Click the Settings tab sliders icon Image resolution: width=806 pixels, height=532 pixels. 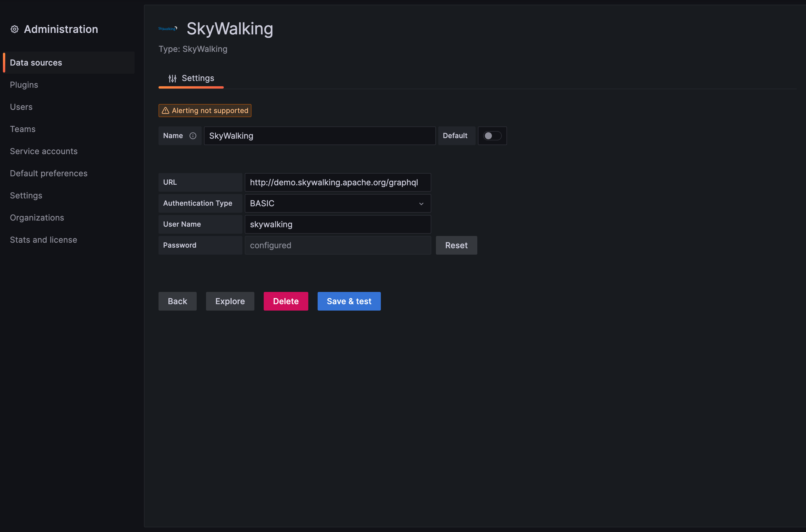[x=173, y=79]
